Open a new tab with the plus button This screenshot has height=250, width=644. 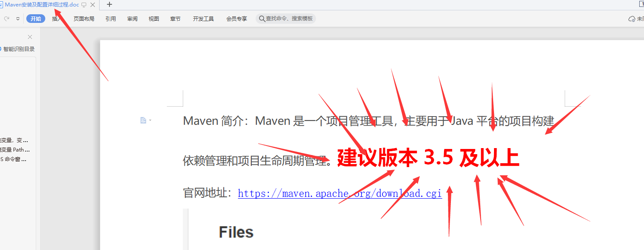pos(109,5)
